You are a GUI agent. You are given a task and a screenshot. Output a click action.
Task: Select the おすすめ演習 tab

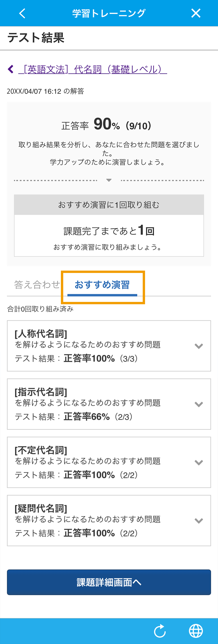pos(102,285)
